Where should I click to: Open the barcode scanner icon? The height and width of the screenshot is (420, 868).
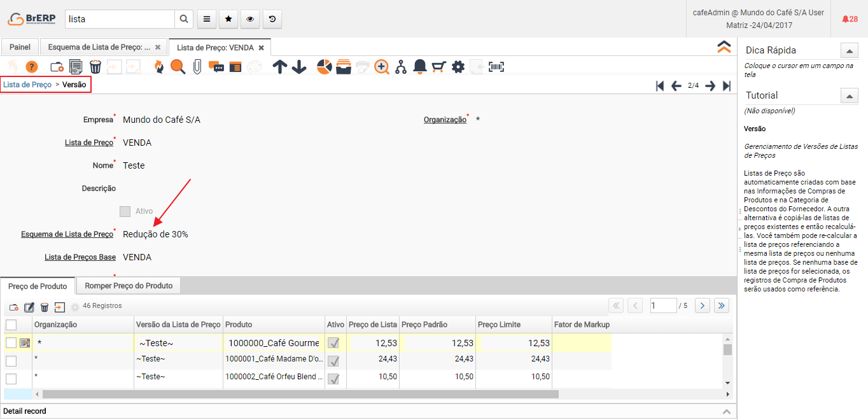[496, 67]
